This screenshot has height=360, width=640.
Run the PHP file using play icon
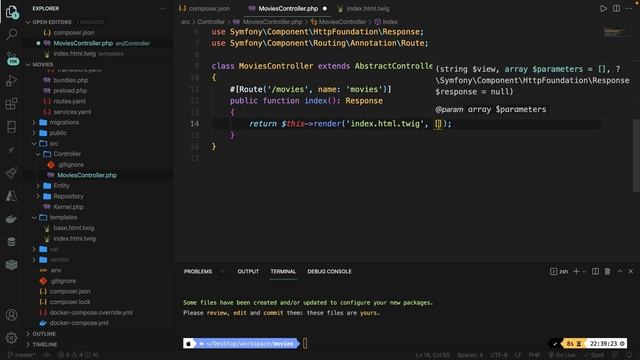click(603, 9)
